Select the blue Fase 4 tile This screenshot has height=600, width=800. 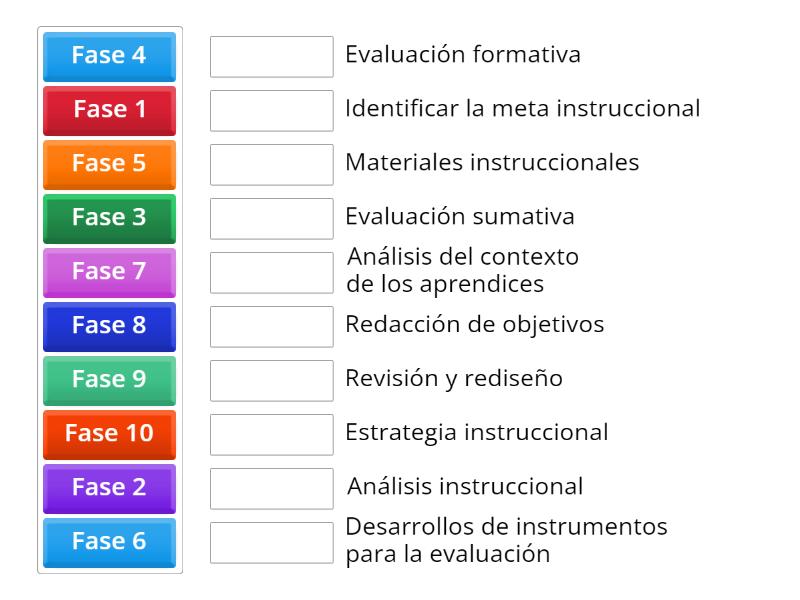click(x=108, y=57)
